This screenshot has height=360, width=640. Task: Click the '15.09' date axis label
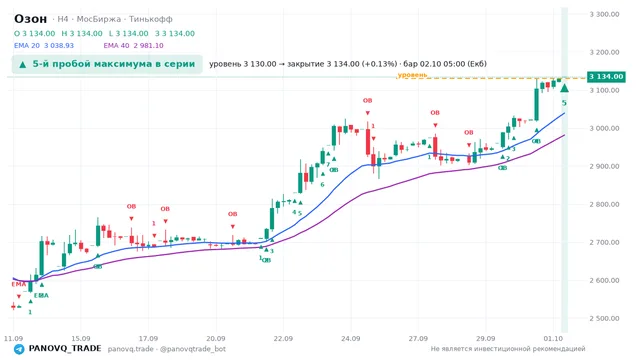click(x=80, y=338)
